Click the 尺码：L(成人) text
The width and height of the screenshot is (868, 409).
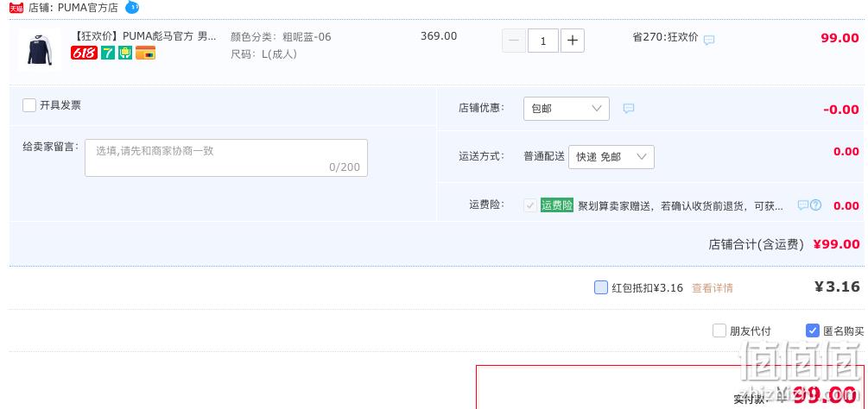click(x=263, y=54)
